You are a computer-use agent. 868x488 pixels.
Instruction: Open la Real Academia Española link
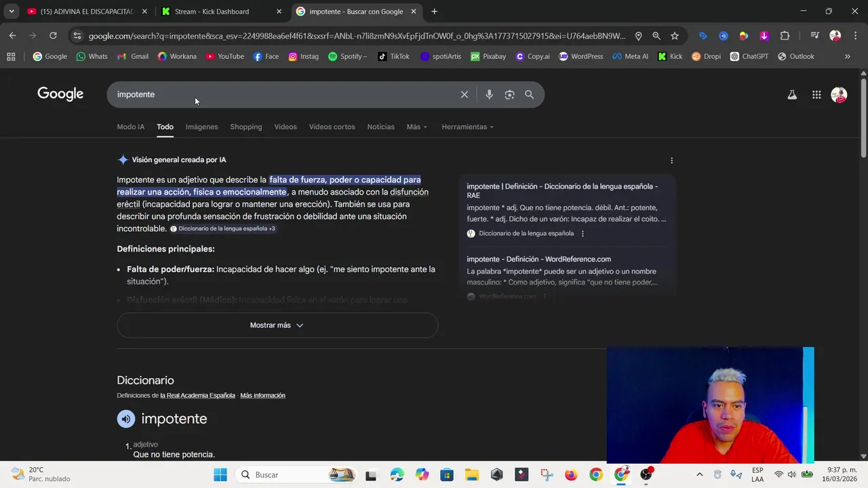[x=197, y=396]
